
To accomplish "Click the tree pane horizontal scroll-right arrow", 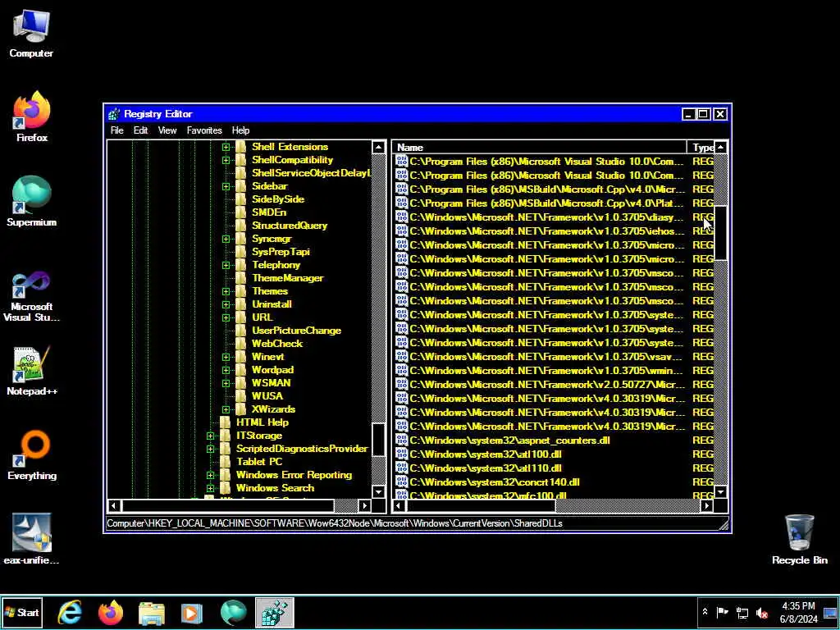I will point(365,505).
